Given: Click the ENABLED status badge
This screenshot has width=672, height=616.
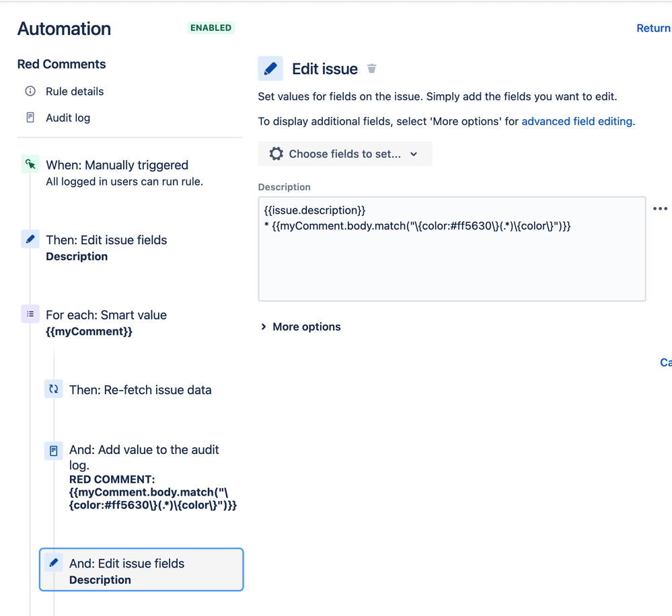Looking at the screenshot, I should 211,28.
